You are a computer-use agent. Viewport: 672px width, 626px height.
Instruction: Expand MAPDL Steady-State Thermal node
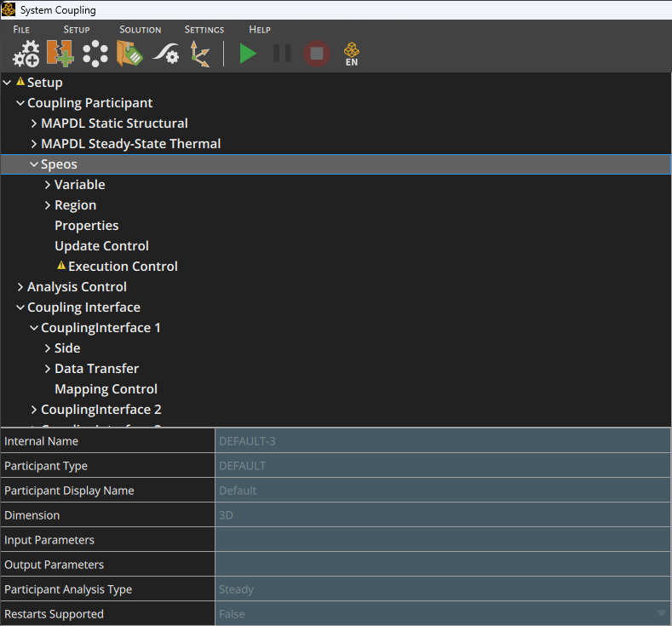click(x=34, y=144)
